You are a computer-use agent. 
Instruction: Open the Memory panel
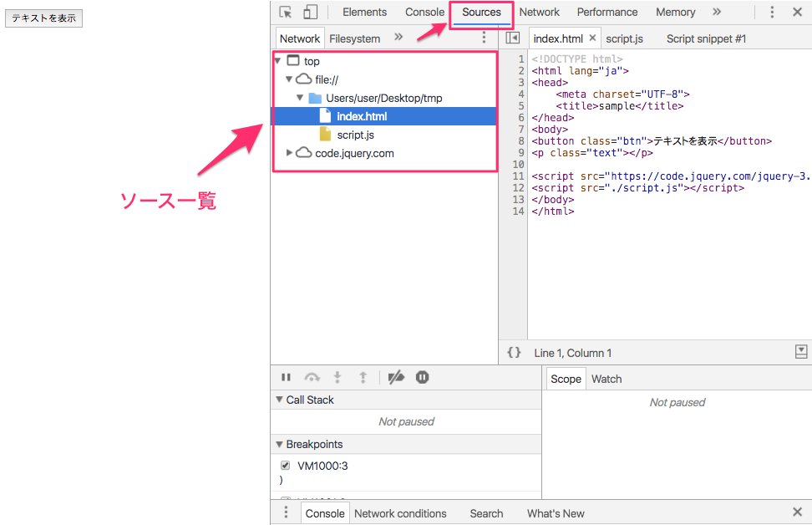click(675, 12)
